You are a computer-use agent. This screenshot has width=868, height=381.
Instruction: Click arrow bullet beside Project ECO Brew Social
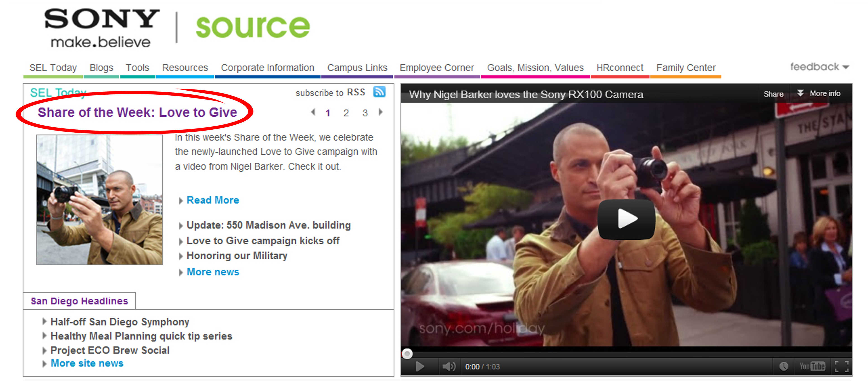tap(45, 350)
